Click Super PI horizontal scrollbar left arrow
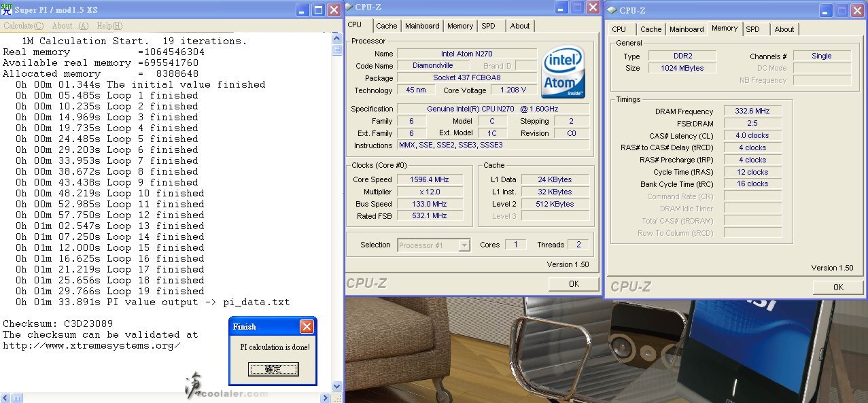This screenshot has width=868, height=403. [5, 398]
